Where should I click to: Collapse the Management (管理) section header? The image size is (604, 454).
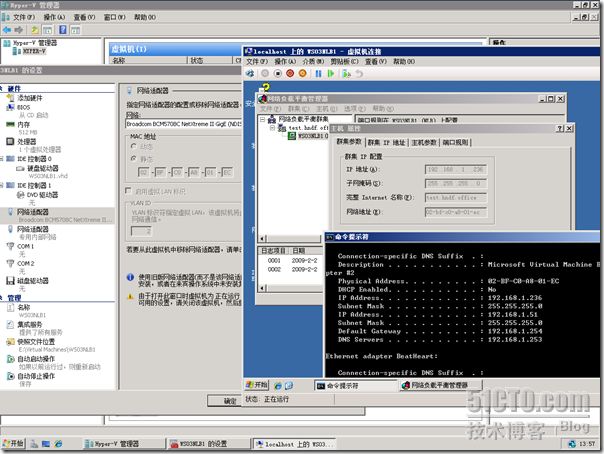point(2,298)
